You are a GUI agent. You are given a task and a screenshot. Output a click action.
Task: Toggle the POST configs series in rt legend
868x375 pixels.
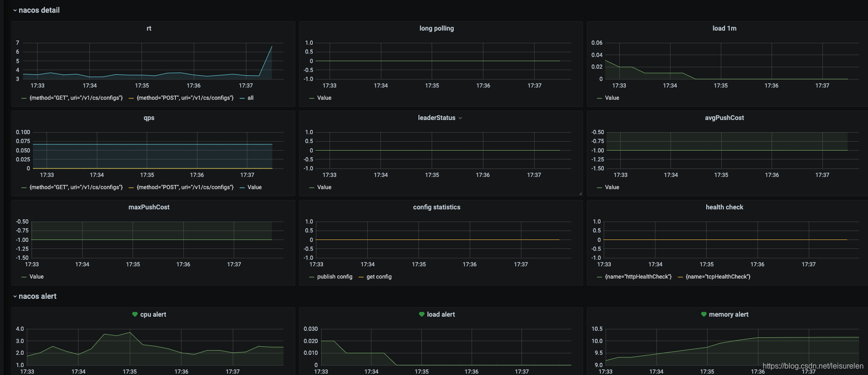(185, 98)
